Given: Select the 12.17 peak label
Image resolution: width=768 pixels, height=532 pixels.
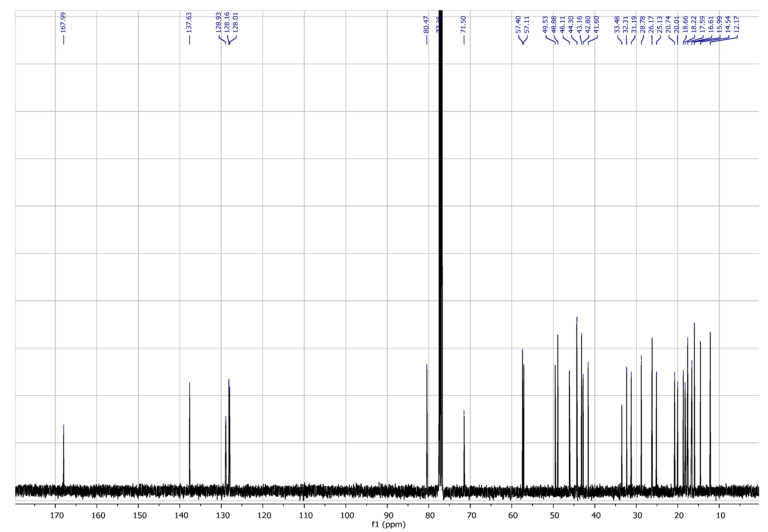Looking at the screenshot, I should coord(737,24).
